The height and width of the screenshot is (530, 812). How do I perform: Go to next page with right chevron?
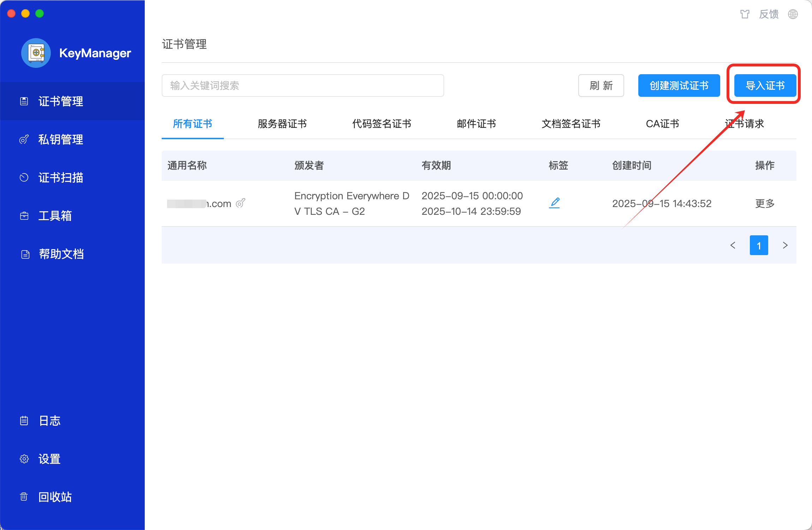785,245
